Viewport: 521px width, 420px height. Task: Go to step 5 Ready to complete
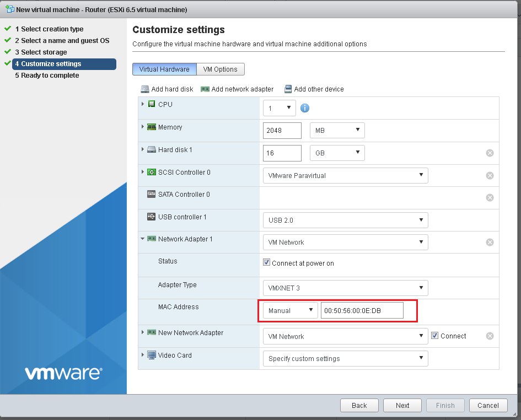click(x=47, y=76)
